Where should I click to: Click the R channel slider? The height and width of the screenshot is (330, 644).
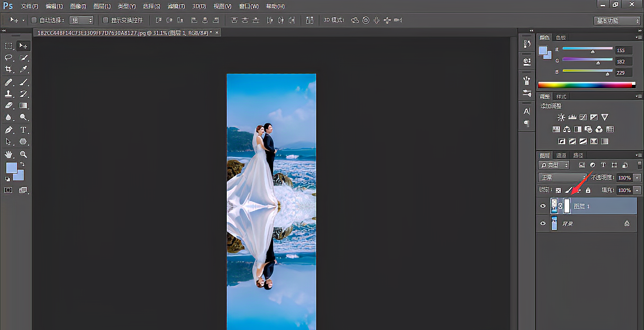tap(588, 50)
